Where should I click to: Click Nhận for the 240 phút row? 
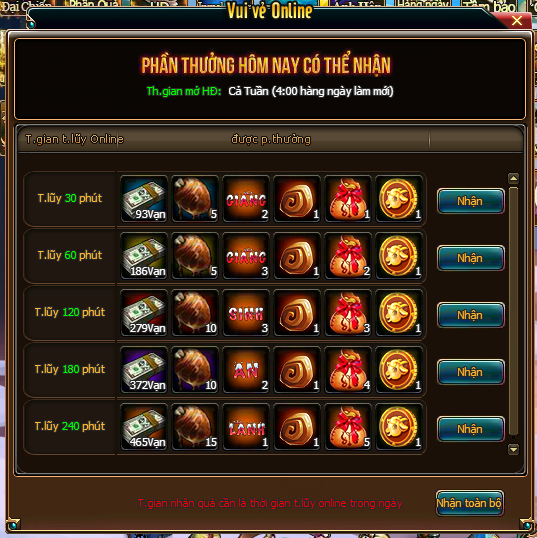471,429
